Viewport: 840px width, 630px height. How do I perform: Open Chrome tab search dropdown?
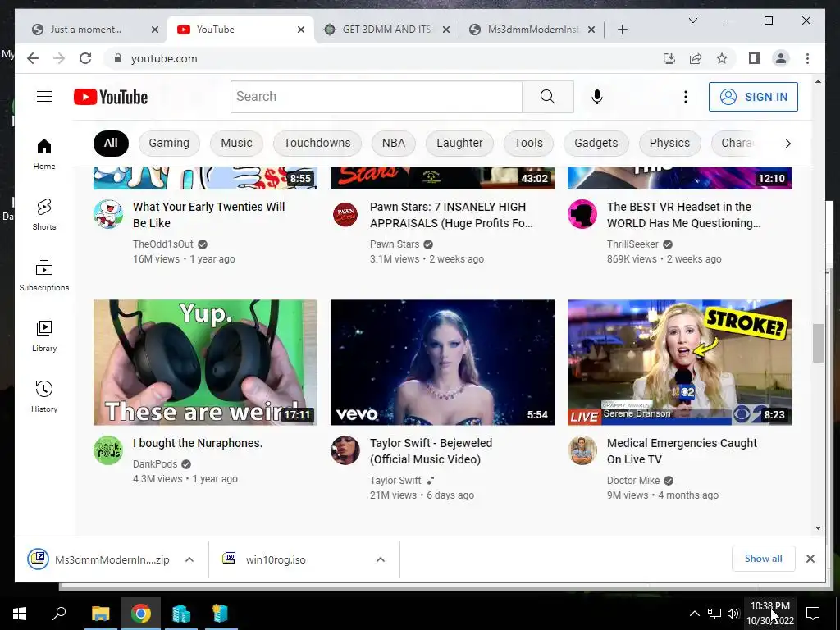[x=692, y=21]
